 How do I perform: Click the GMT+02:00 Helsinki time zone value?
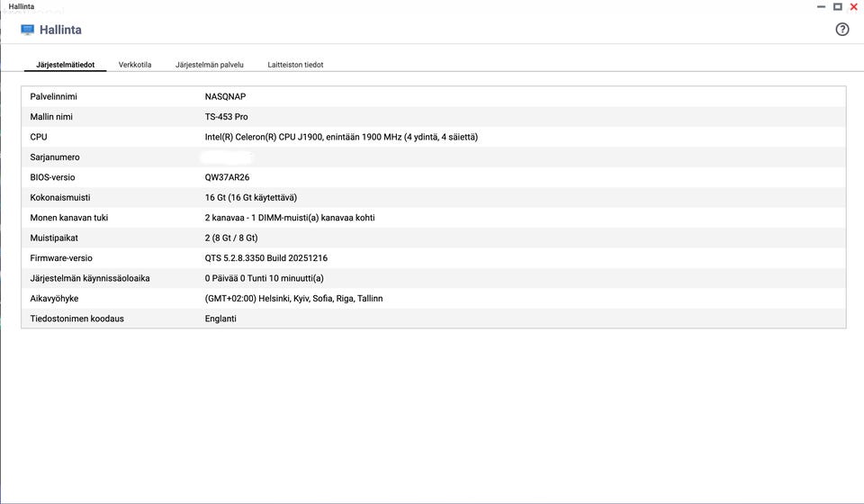tap(293, 299)
